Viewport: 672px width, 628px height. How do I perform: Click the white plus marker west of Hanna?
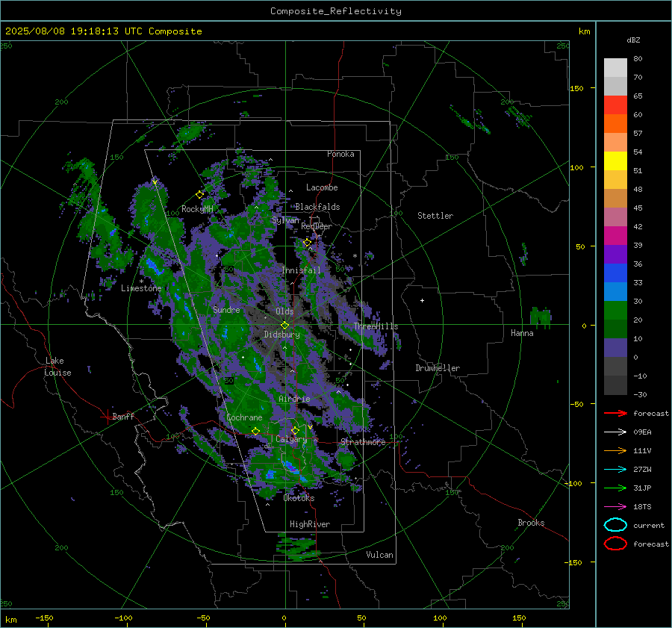pos(422,300)
